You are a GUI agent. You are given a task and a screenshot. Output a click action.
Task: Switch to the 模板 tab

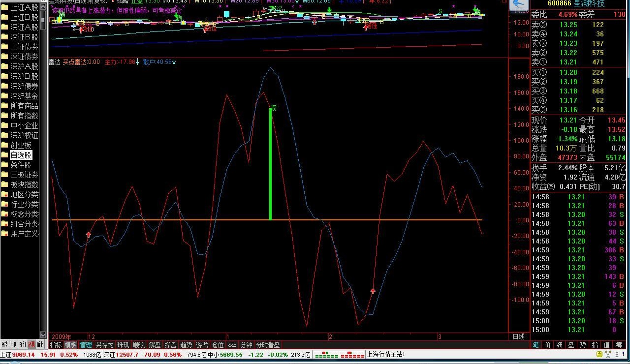point(71,345)
